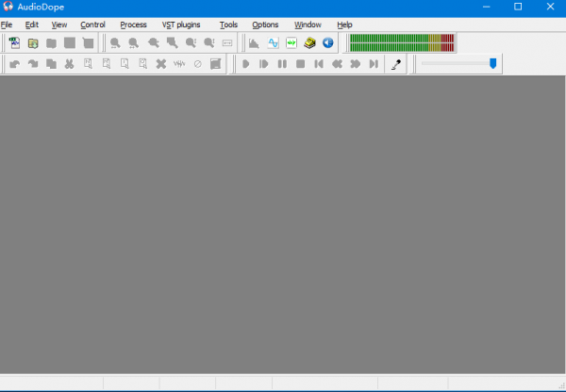
Task: Click the microphone Record button
Action: pos(396,64)
